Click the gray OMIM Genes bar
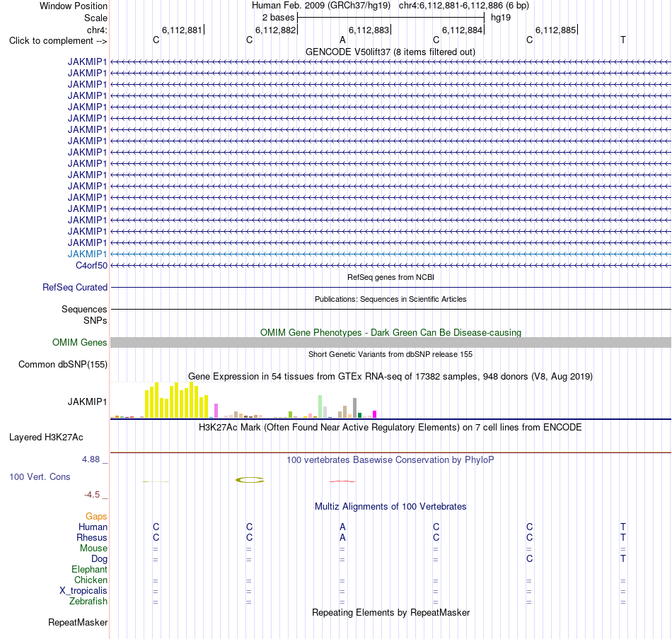 [x=390, y=342]
